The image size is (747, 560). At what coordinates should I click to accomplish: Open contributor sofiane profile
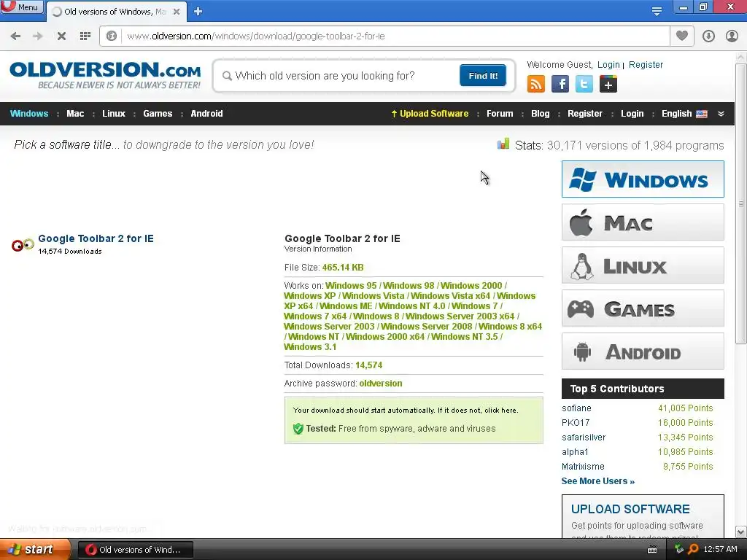click(576, 408)
